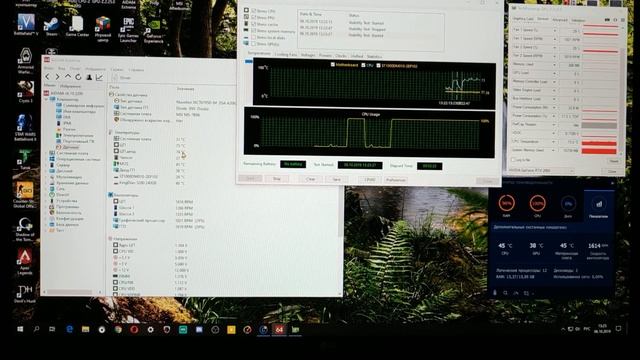Screen dimensions: 640x360
Task: Open GPU-Z hamburger menu icon
Action: pyautogui.click(x=623, y=20)
